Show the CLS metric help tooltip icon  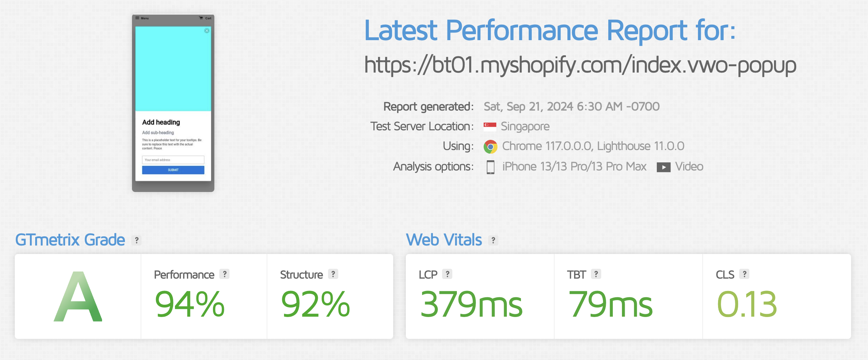[x=744, y=274]
